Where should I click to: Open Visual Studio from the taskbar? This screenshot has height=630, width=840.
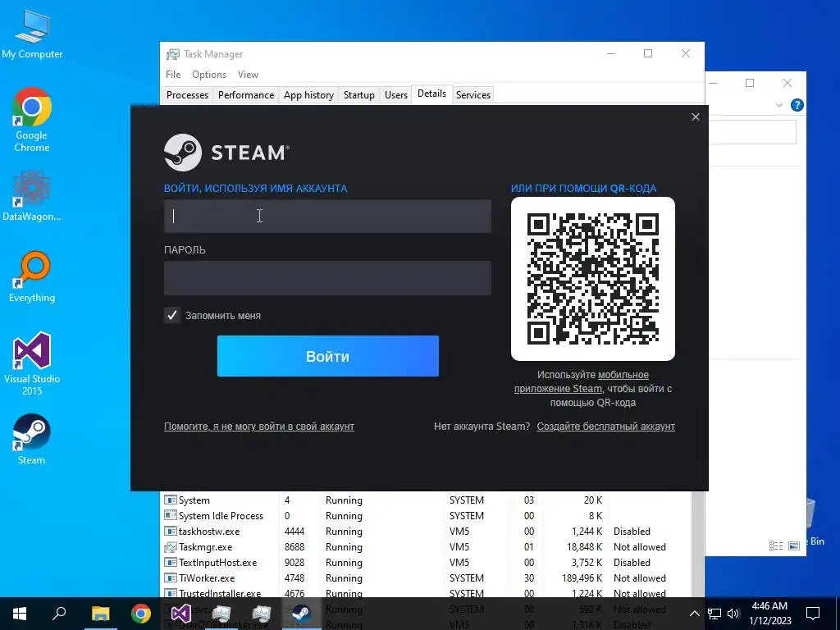181,614
